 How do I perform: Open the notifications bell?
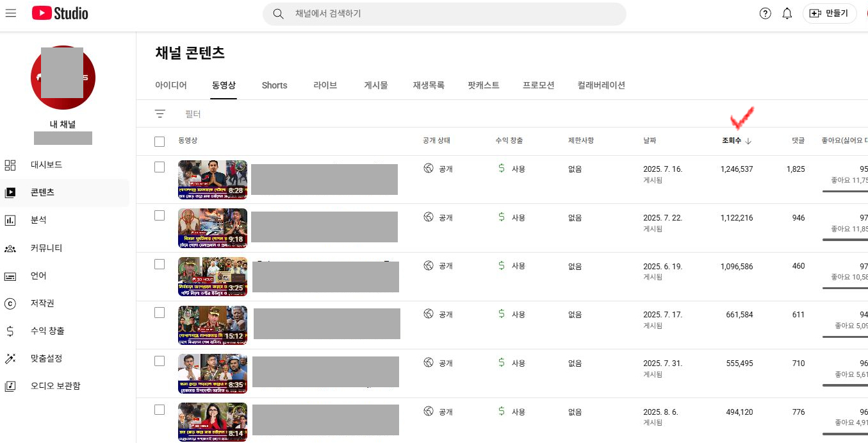point(787,13)
